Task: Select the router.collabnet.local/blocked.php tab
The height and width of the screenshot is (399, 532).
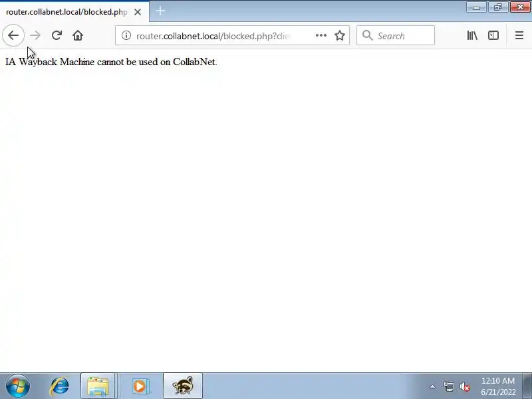Action: [x=74, y=12]
